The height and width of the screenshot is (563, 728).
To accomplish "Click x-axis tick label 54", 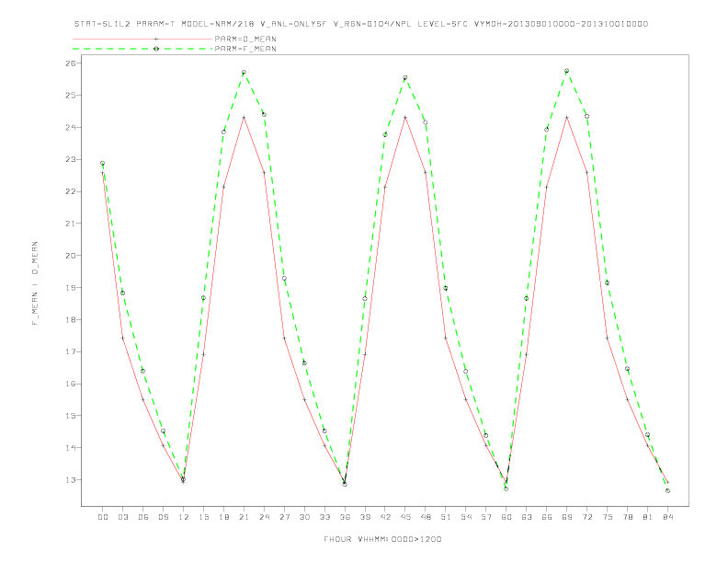I will click(466, 517).
